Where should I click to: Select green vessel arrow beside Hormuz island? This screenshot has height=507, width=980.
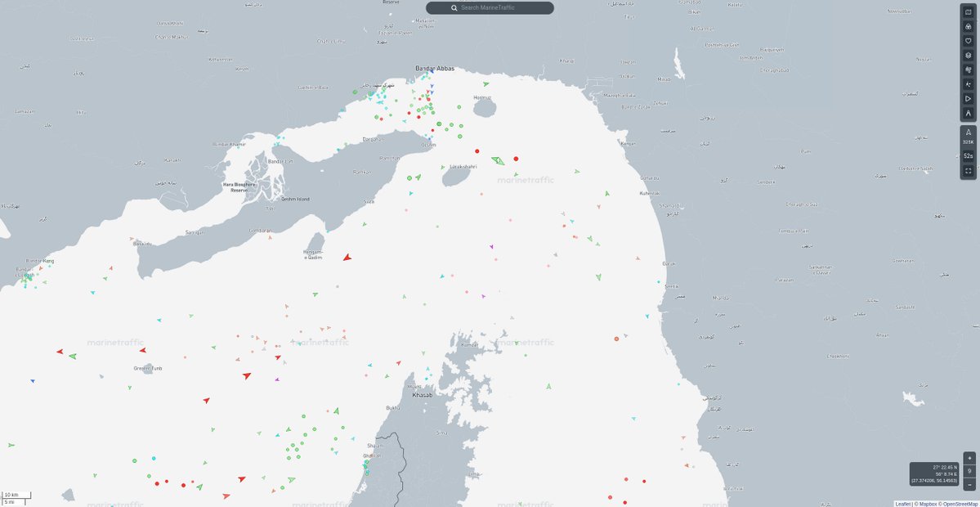[x=486, y=83]
